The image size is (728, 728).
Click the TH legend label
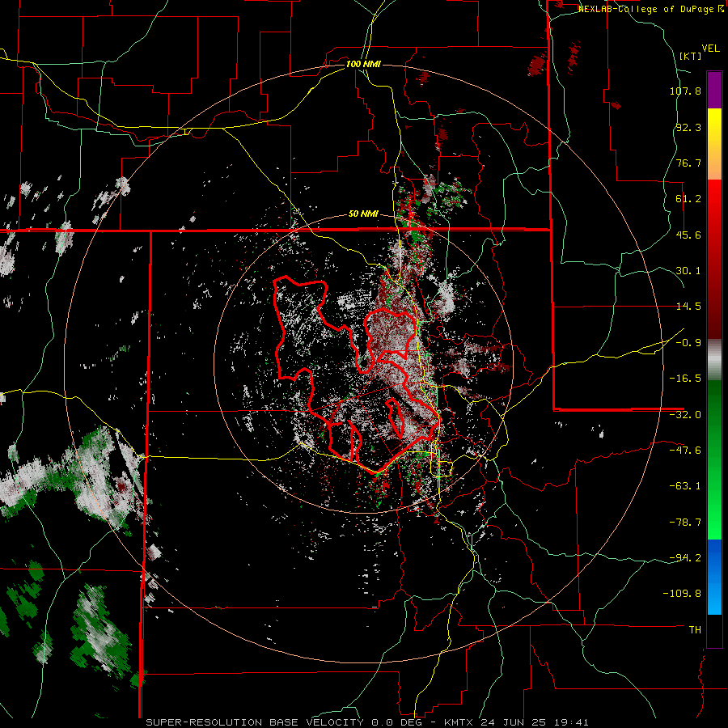coord(695,630)
